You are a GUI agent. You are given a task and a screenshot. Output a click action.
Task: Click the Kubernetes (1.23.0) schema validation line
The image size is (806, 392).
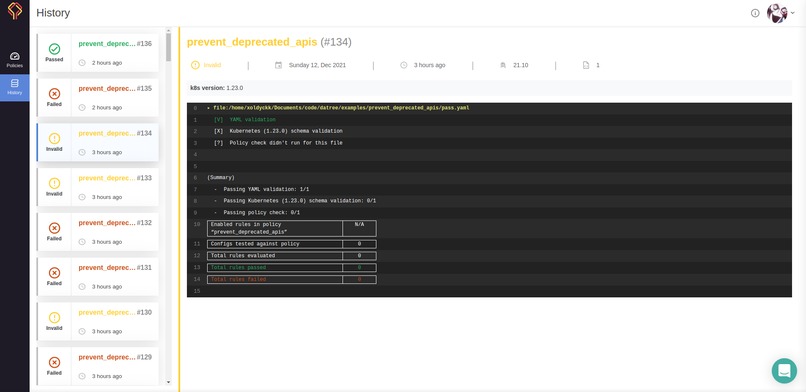[x=278, y=131]
